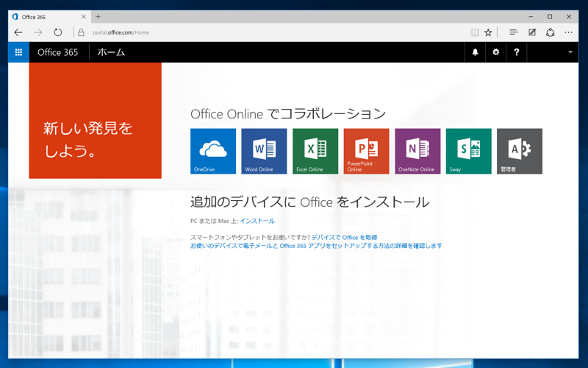
Task: Open Edge more actions menu
Action: 568,32
